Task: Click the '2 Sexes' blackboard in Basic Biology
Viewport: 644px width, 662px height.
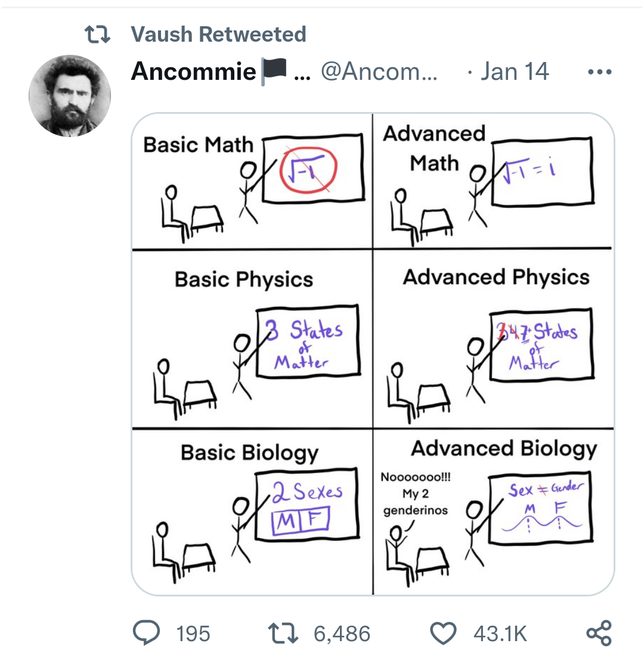Action: 307,502
